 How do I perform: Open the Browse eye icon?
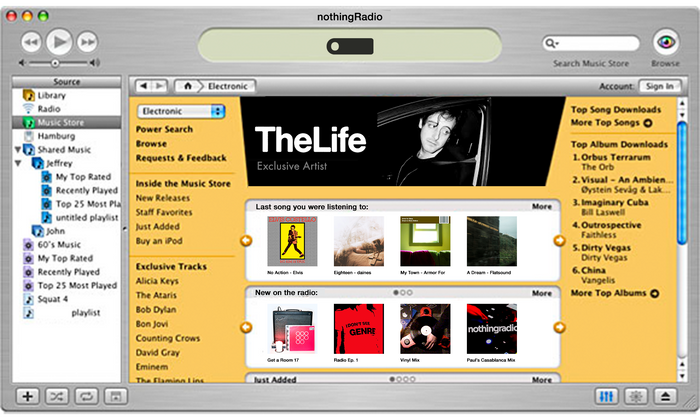click(666, 42)
